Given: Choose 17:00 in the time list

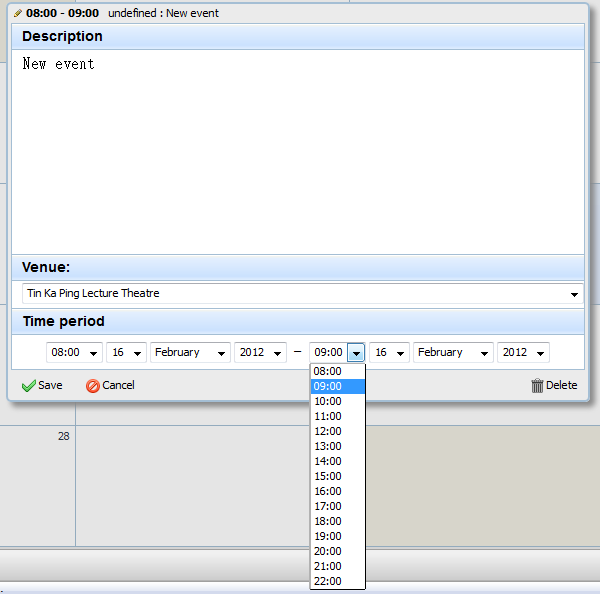Looking at the screenshot, I should 338,506.
